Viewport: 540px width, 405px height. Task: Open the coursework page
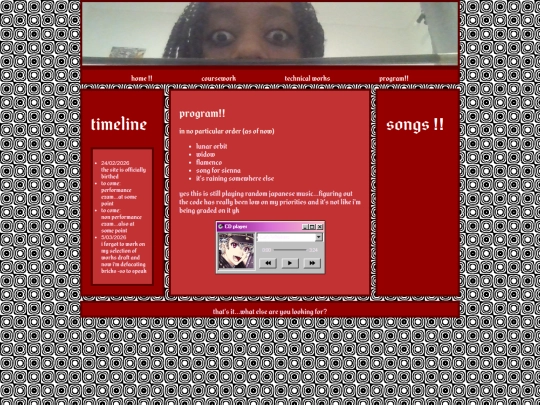click(219, 78)
